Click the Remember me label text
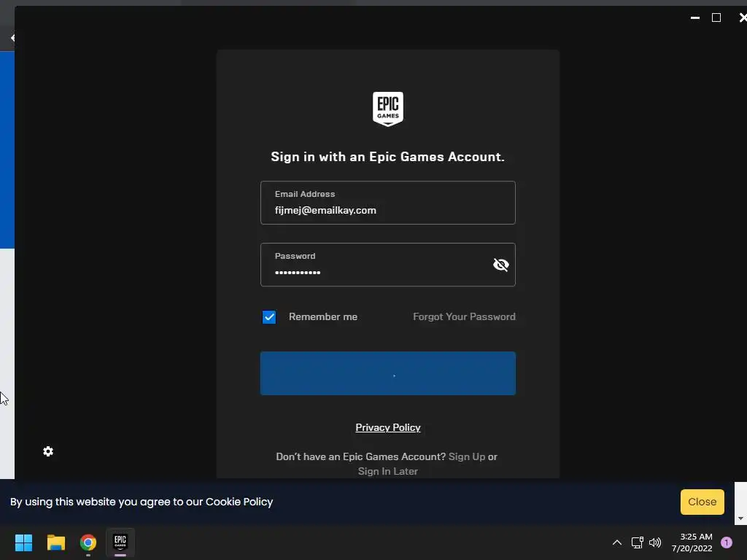 click(323, 316)
